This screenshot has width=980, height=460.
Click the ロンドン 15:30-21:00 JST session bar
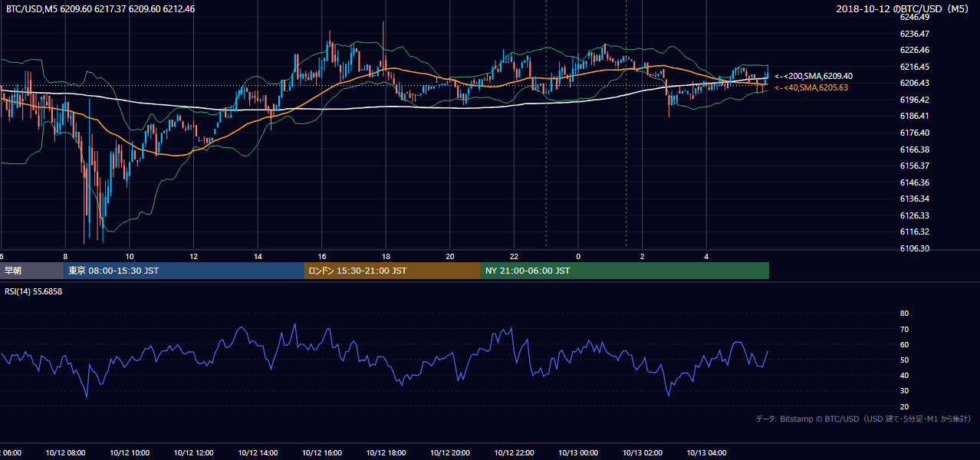(393, 271)
